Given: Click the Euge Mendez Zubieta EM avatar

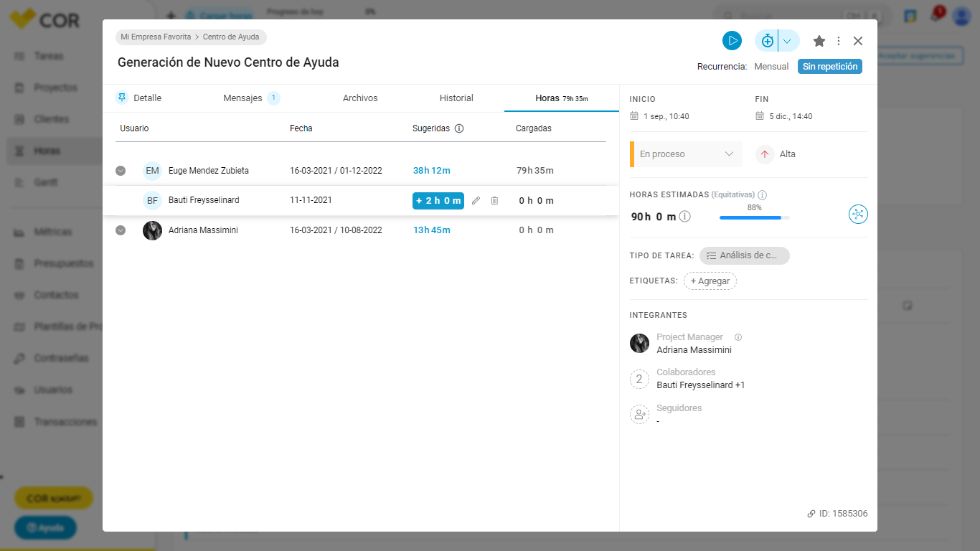Looking at the screenshot, I should point(152,171).
